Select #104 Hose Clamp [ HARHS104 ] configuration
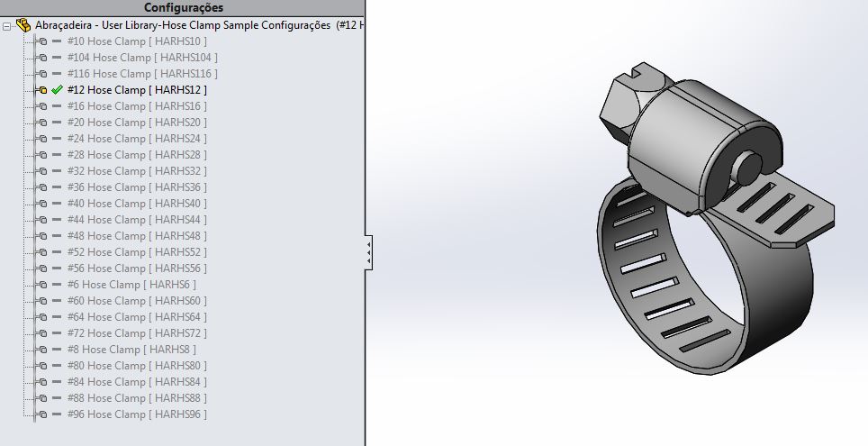The height and width of the screenshot is (446, 868). tap(142, 57)
